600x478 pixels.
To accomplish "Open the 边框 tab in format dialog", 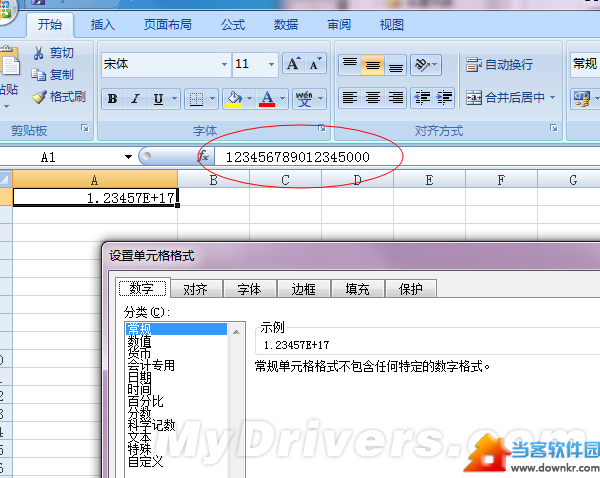I will tap(303, 289).
